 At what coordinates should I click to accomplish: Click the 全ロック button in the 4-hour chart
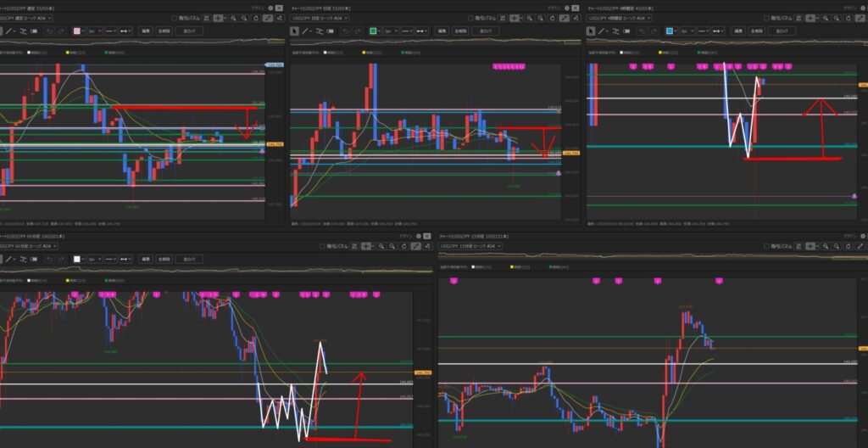click(x=781, y=31)
